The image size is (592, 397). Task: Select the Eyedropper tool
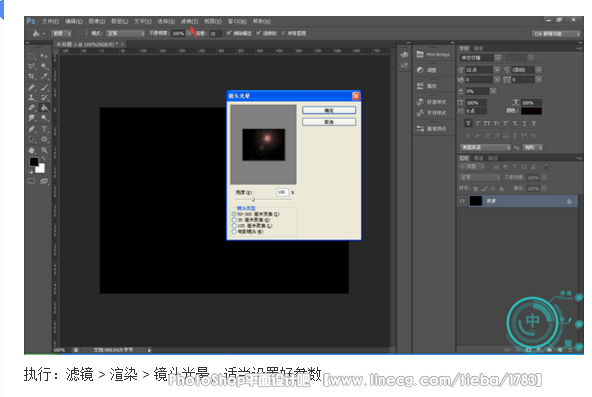click(45, 77)
